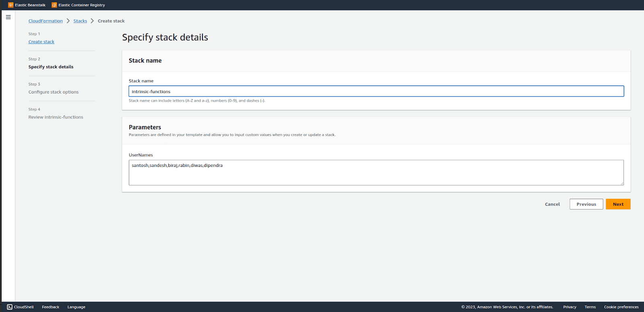Open Feedback in the footer
This screenshot has width=644, height=312.
click(51, 307)
